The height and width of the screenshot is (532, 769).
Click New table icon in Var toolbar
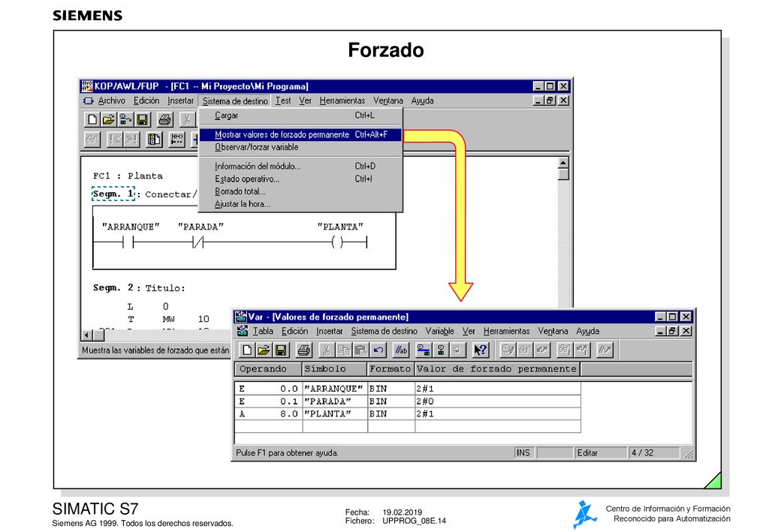tap(247, 350)
